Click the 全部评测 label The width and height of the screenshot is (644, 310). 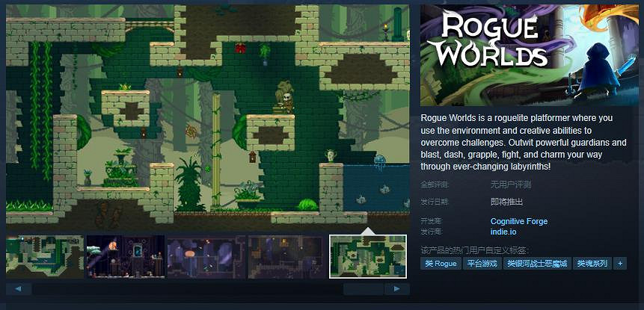coord(435,185)
